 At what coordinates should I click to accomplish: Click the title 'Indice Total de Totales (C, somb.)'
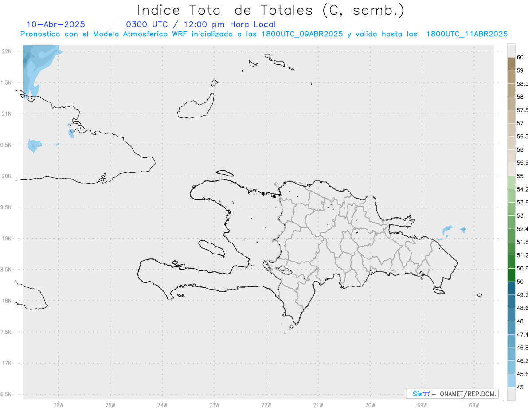click(270, 10)
